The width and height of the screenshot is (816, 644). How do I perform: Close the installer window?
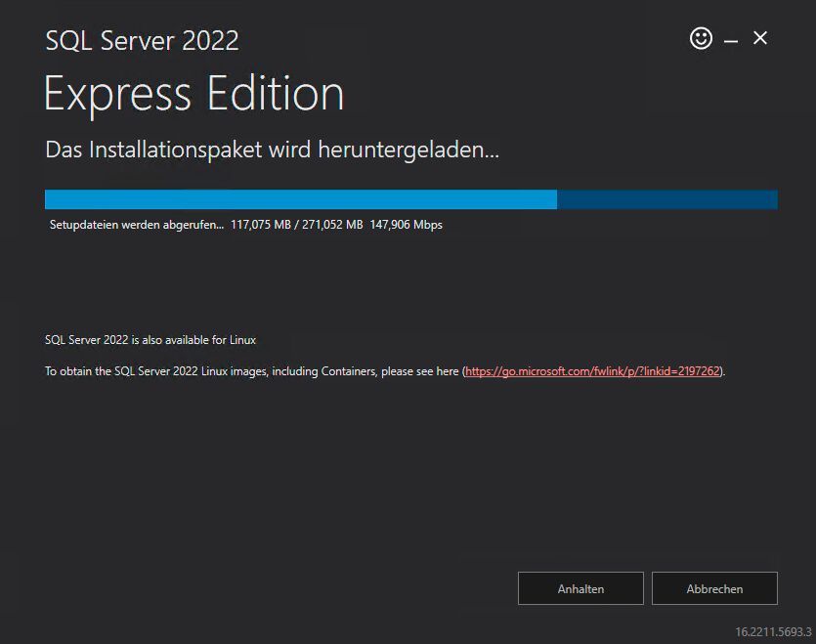pyautogui.click(x=760, y=38)
